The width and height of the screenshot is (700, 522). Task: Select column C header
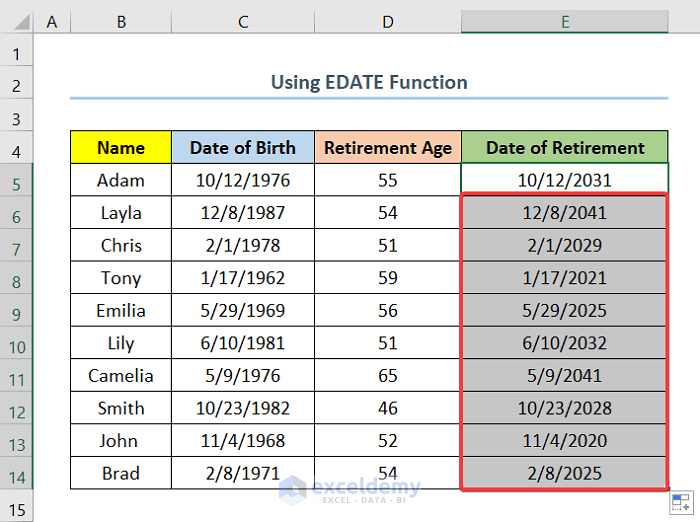click(x=243, y=21)
